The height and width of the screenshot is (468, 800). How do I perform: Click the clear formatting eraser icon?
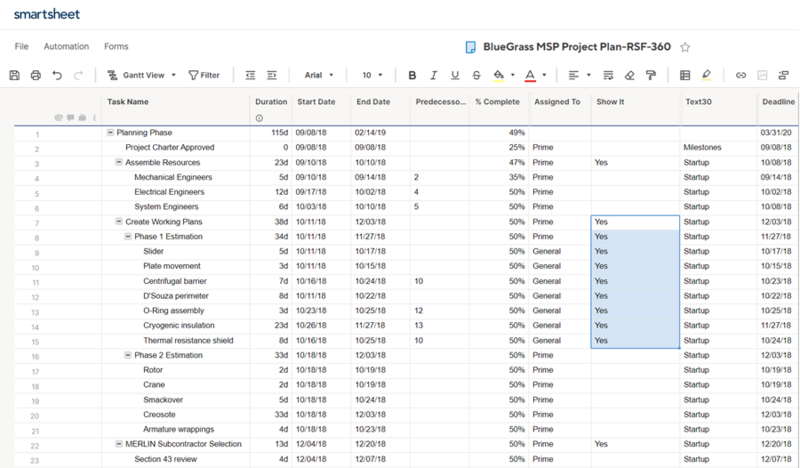(630, 75)
